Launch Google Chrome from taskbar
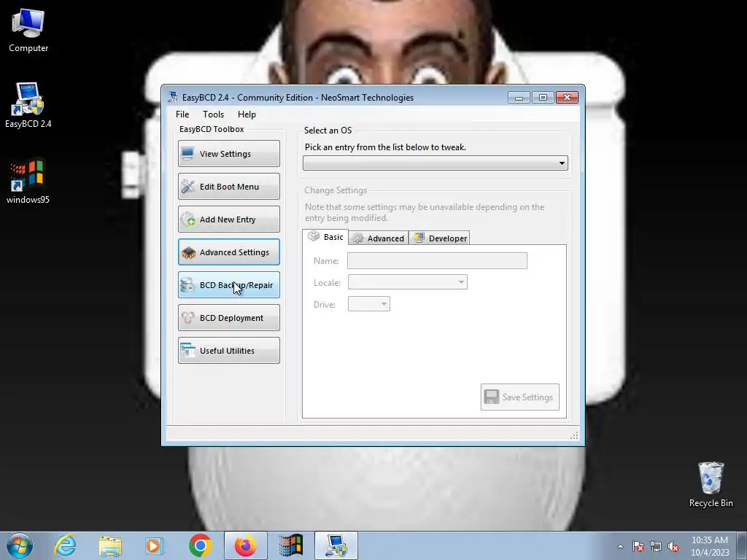 (x=200, y=545)
